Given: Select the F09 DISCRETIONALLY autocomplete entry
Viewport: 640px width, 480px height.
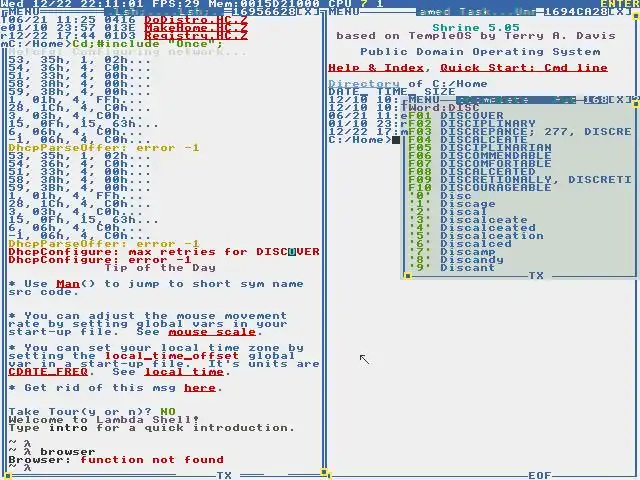Looking at the screenshot, I should coord(520,180).
